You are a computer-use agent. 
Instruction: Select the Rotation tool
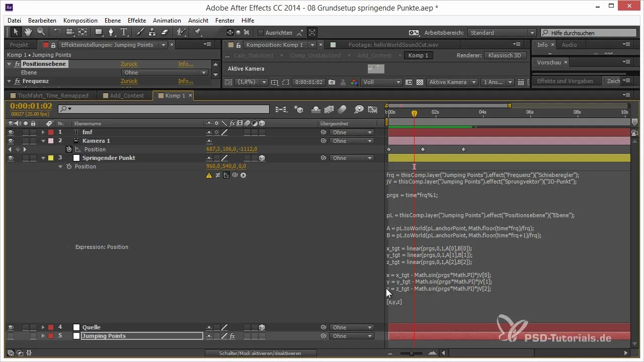[x=57, y=32]
